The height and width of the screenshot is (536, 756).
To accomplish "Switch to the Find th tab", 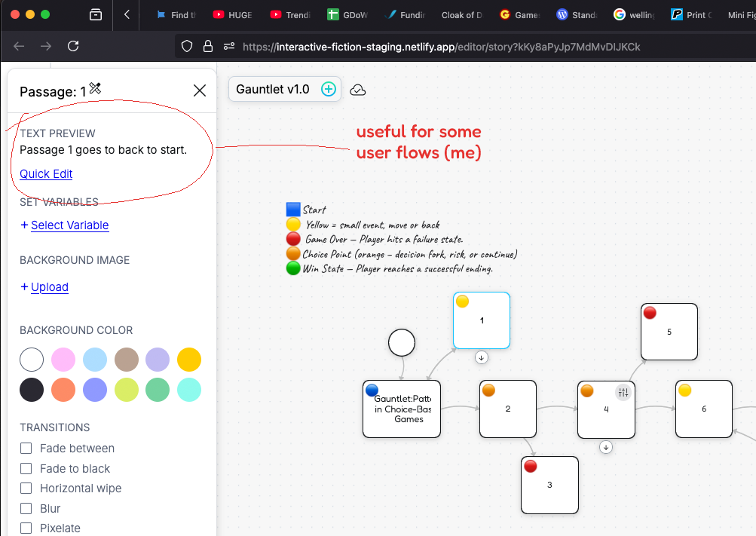I will 176,15.
